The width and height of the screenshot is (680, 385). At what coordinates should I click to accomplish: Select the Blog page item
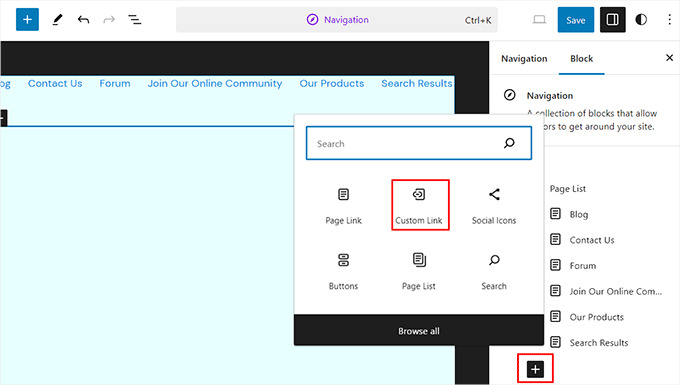point(579,214)
